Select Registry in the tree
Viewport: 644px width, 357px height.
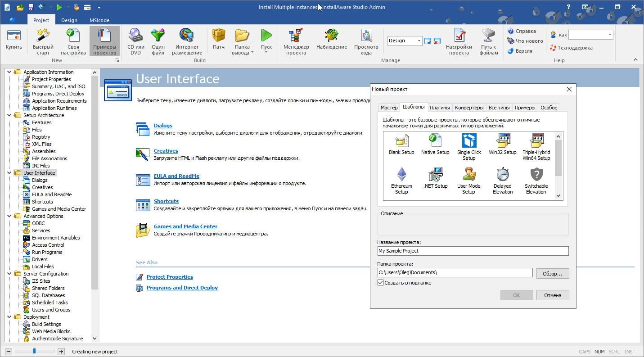(41, 137)
